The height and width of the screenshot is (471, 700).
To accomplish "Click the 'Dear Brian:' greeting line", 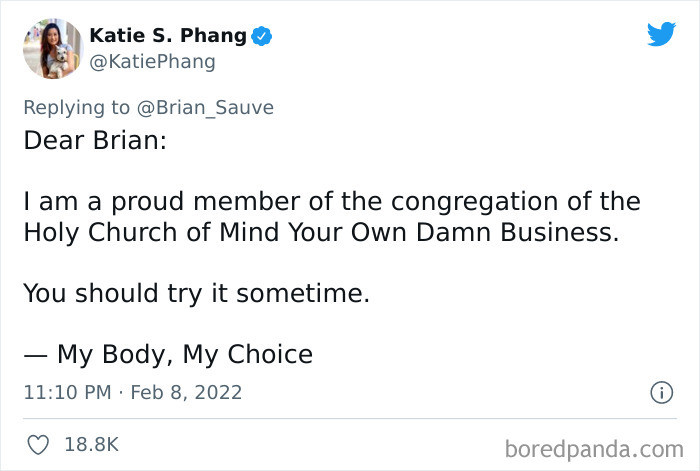I will [x=94, y=140].
